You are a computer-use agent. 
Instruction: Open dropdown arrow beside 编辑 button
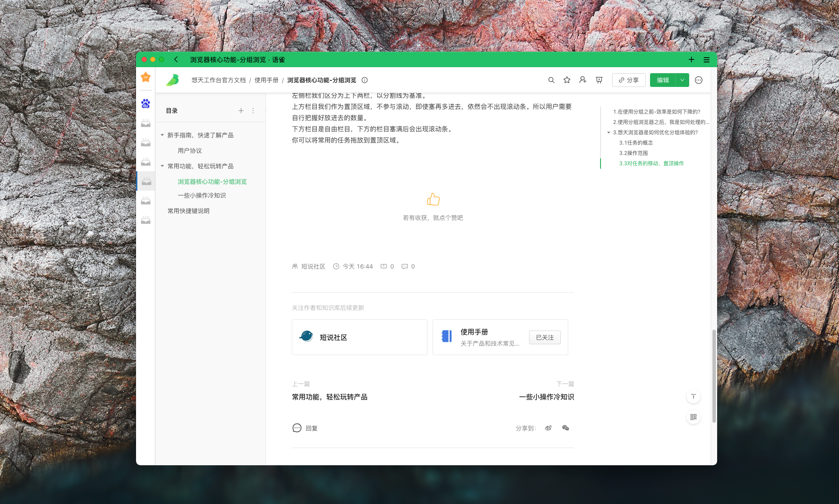point(682,80)
